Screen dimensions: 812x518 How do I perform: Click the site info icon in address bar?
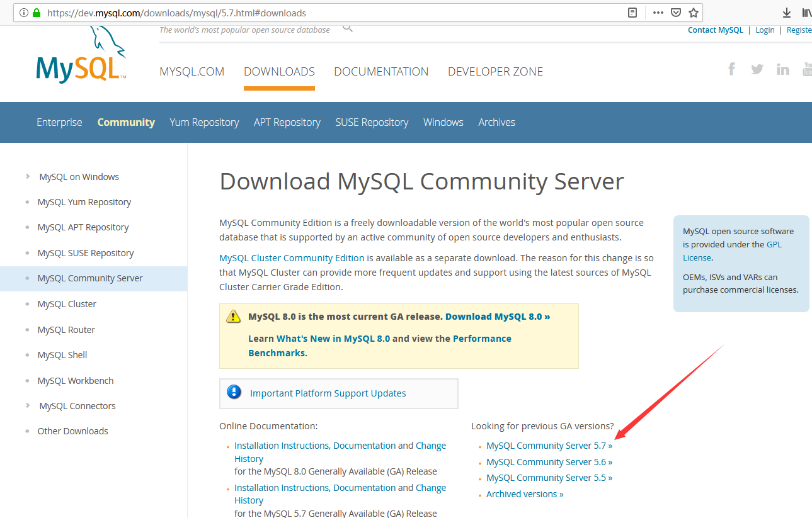(24, 13)
